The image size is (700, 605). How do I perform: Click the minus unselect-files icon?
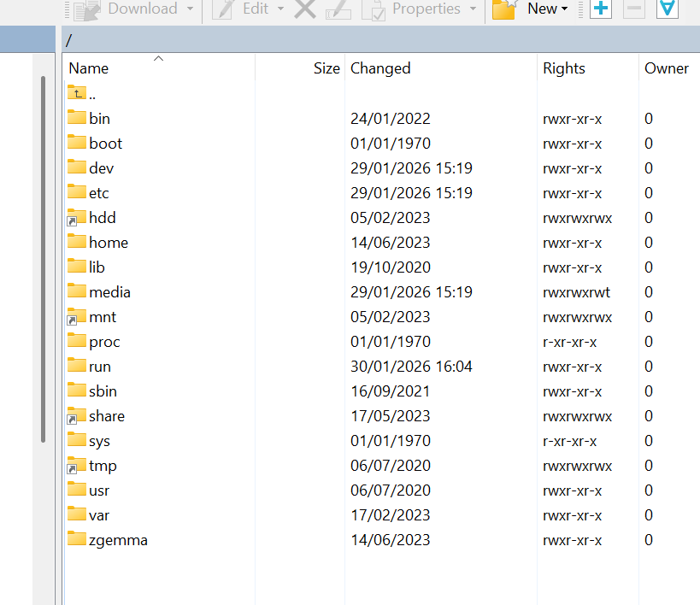(x=634, y=9)
